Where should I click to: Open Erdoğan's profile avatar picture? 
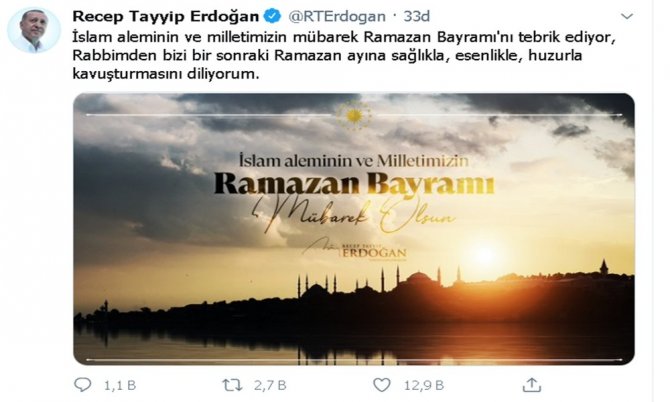(34, 30)
